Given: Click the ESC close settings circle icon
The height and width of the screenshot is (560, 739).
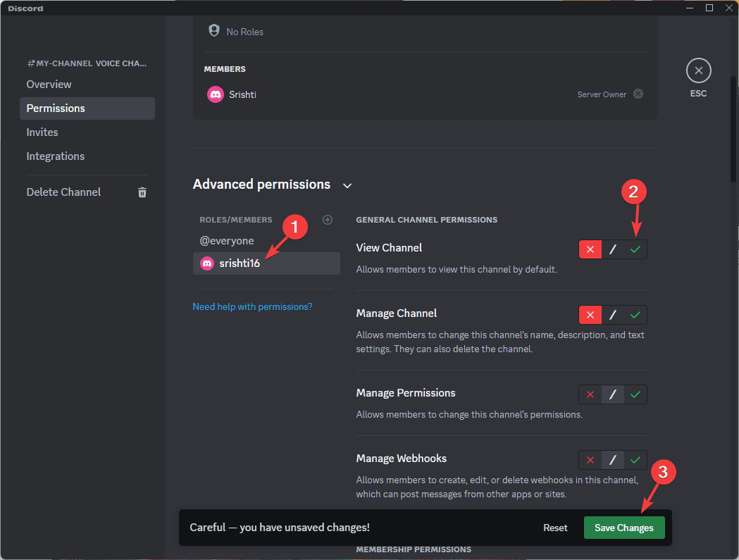Looking at the screenshot, I should coord(698,70).
